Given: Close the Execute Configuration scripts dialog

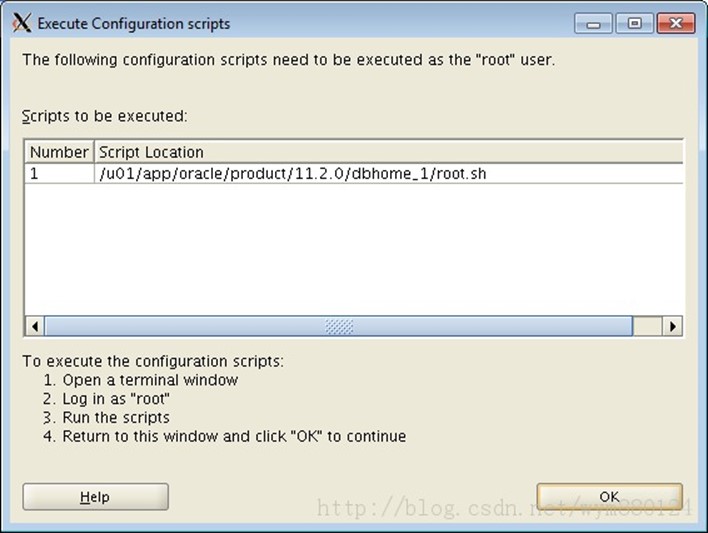Looking at the screenshot, I should tap(675, 23).
